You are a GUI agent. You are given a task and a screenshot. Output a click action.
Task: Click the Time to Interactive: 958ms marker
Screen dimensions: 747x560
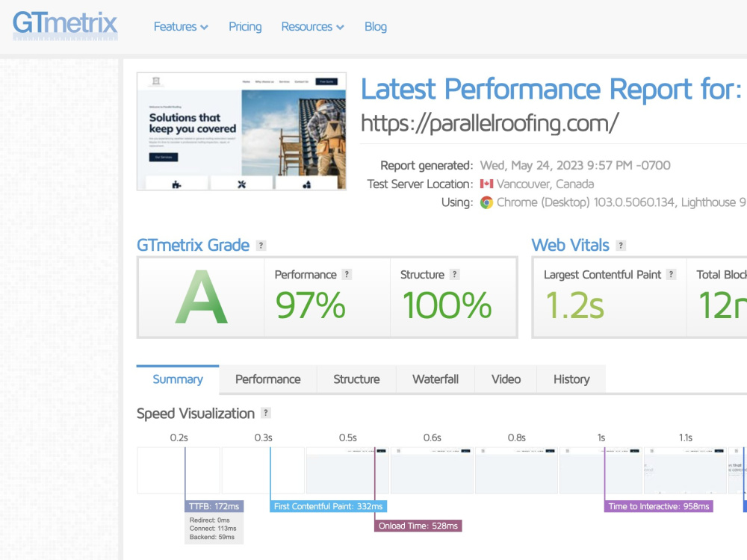click(658, 506)
